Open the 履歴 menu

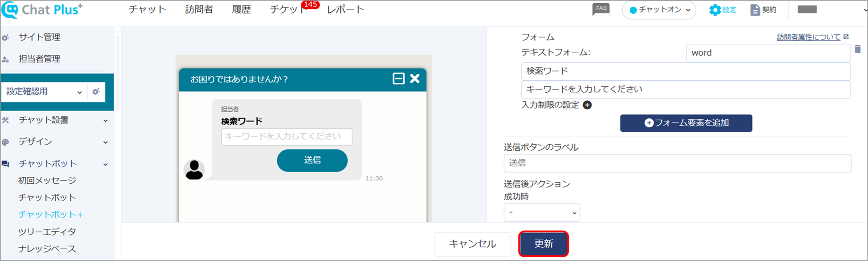click(x=242, y=10)
